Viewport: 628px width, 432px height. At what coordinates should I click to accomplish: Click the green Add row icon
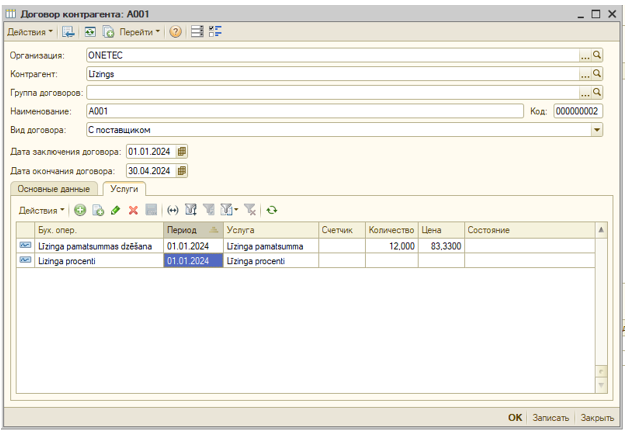click(80, 210)
